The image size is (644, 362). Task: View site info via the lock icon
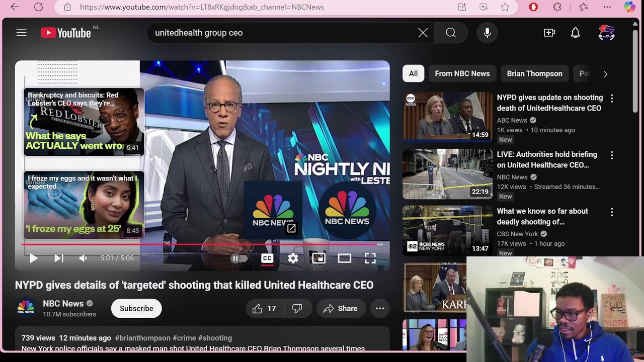(68, 7)
